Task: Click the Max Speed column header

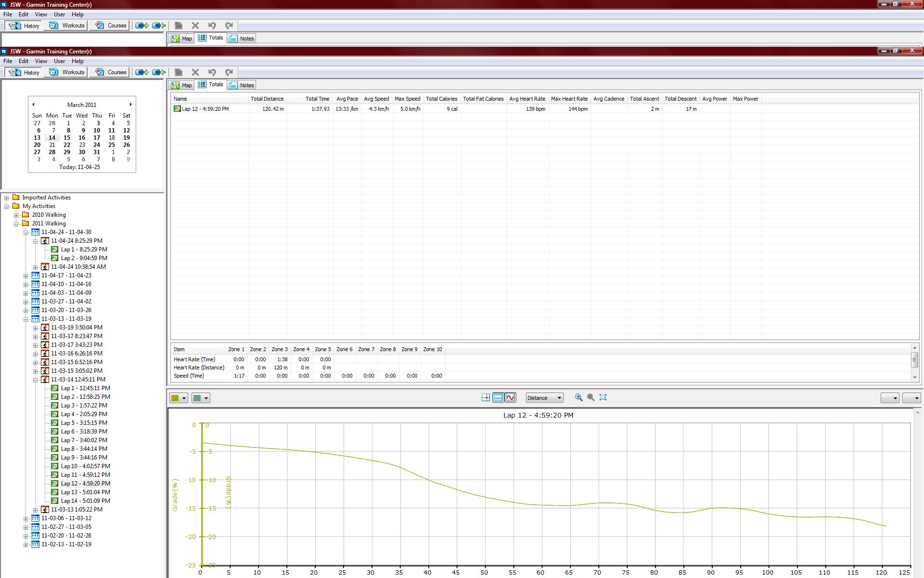Action: click(407, 99)
